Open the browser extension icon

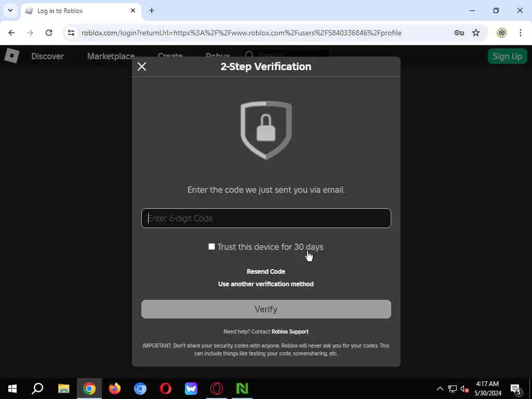pos(501,33)
